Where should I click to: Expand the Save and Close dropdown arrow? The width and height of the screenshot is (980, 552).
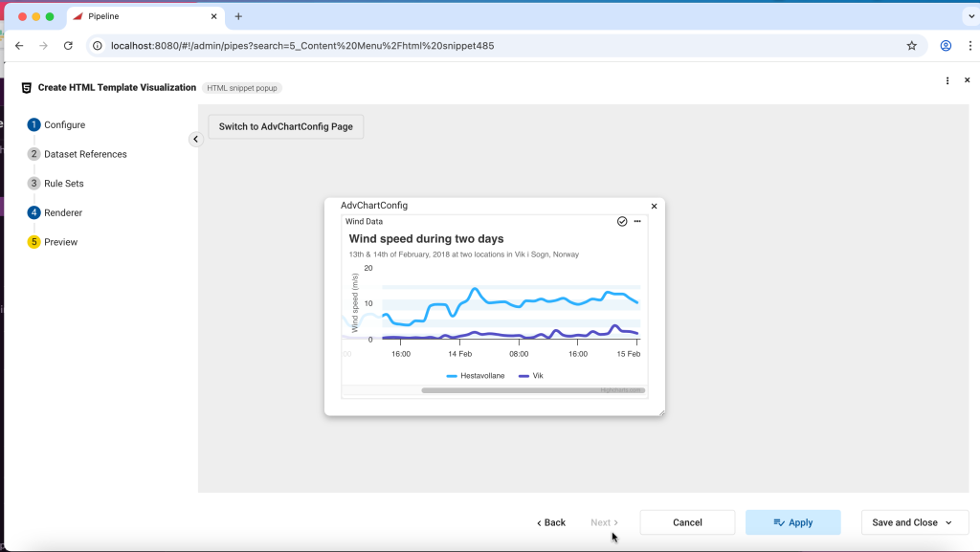click(x=948, y=522)
